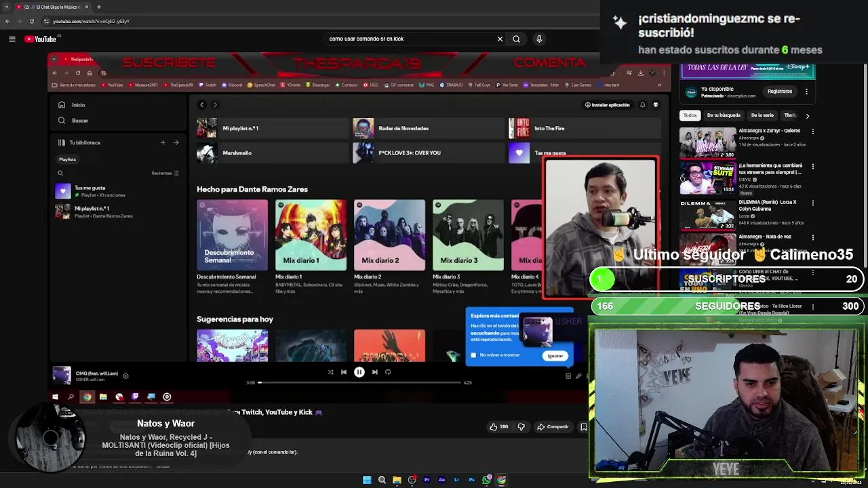Start voice search with the microphone icon
Image resolution: width=868 pixels, height=488 pixels.
pos(539,39)
